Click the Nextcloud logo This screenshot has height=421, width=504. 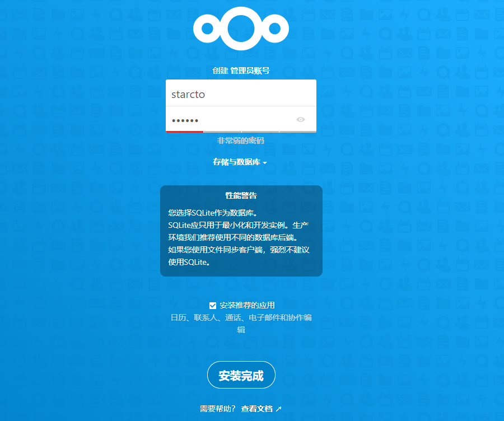241,29
